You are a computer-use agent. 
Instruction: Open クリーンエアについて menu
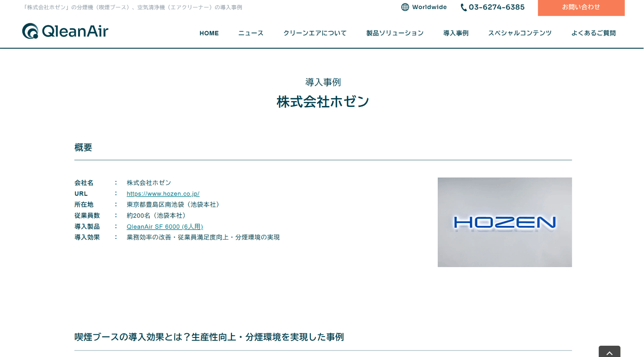coord(315,33)
